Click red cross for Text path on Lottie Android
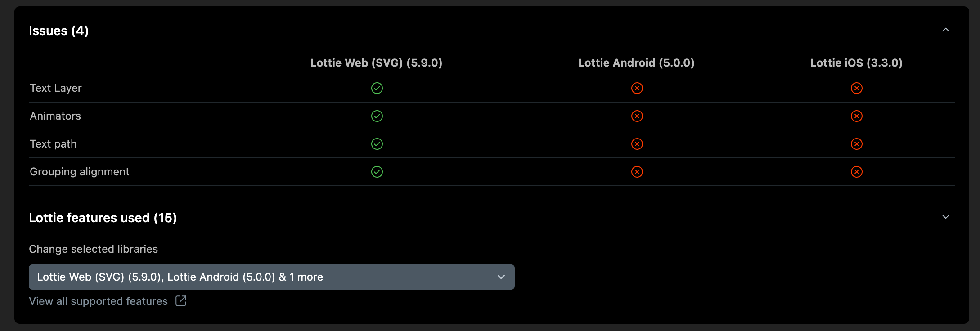 click(x=637, y=144)
